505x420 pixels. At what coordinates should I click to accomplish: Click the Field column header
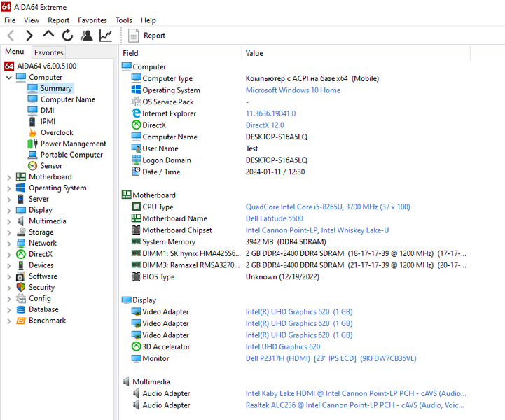(181, 53)
